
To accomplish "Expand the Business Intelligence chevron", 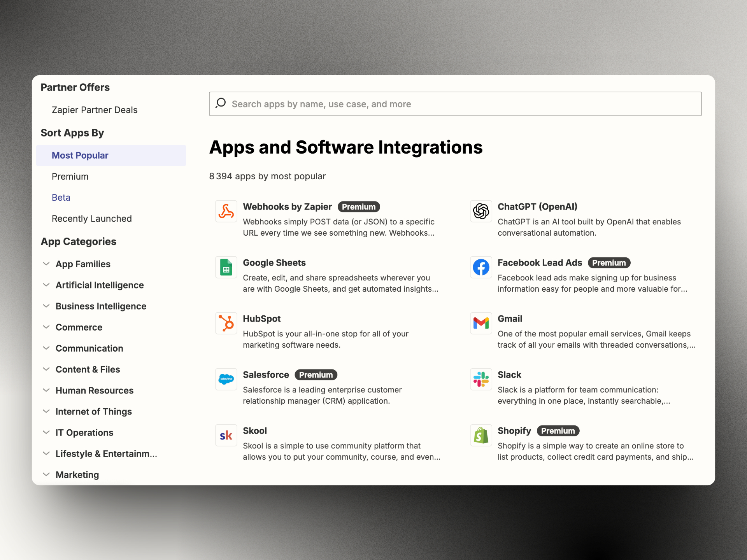I will 46,306.
